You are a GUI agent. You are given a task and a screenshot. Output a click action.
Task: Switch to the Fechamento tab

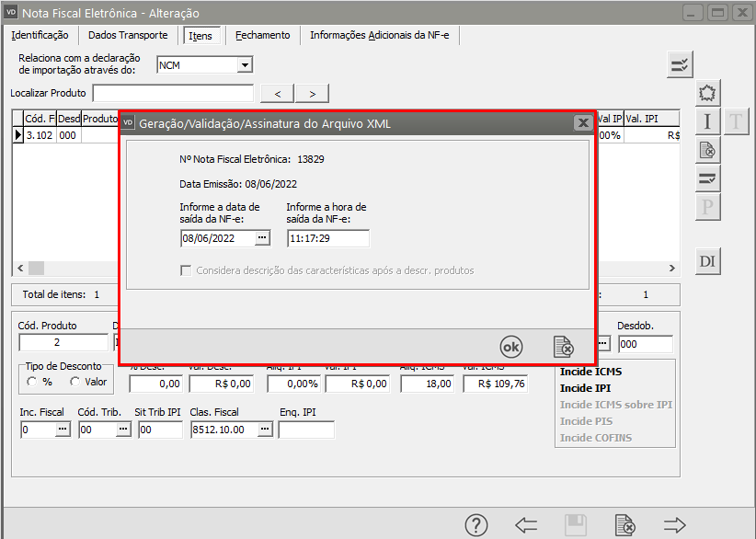[x=262, y=35]
